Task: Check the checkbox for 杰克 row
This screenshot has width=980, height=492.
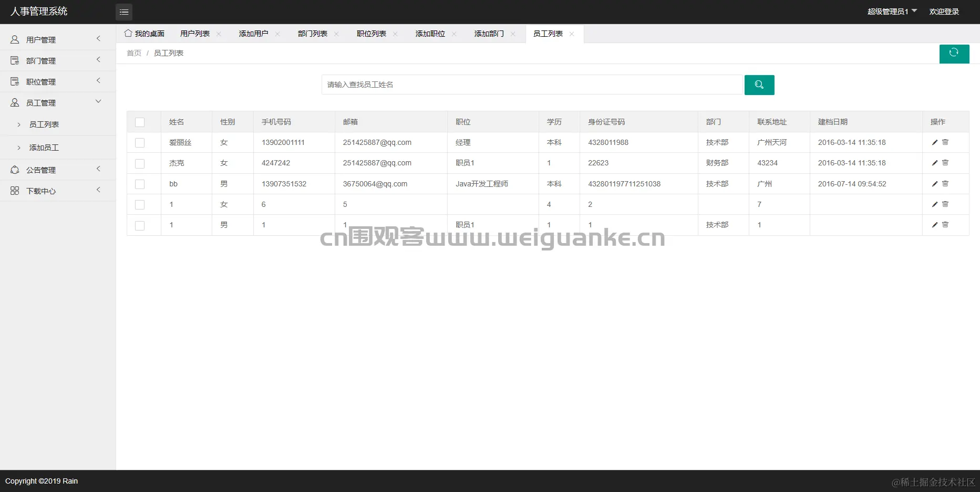Action: point(140,164)
